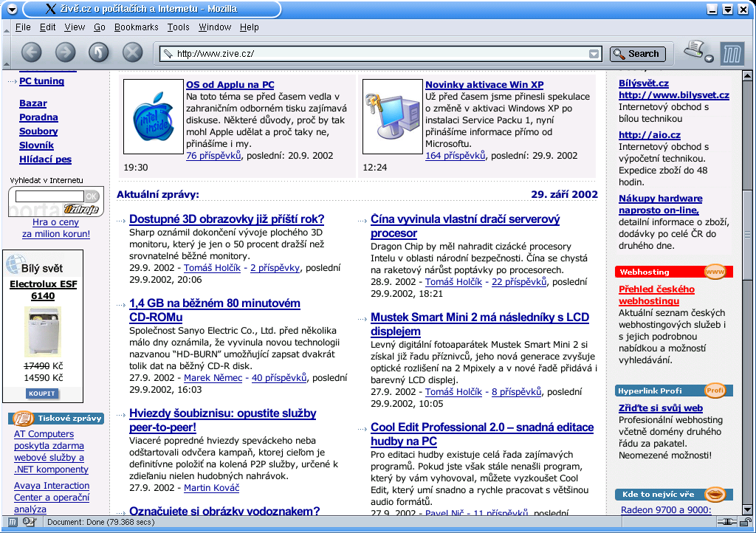Stop loading with the X Stop button
Screen dimensions: 756x533
132,52
